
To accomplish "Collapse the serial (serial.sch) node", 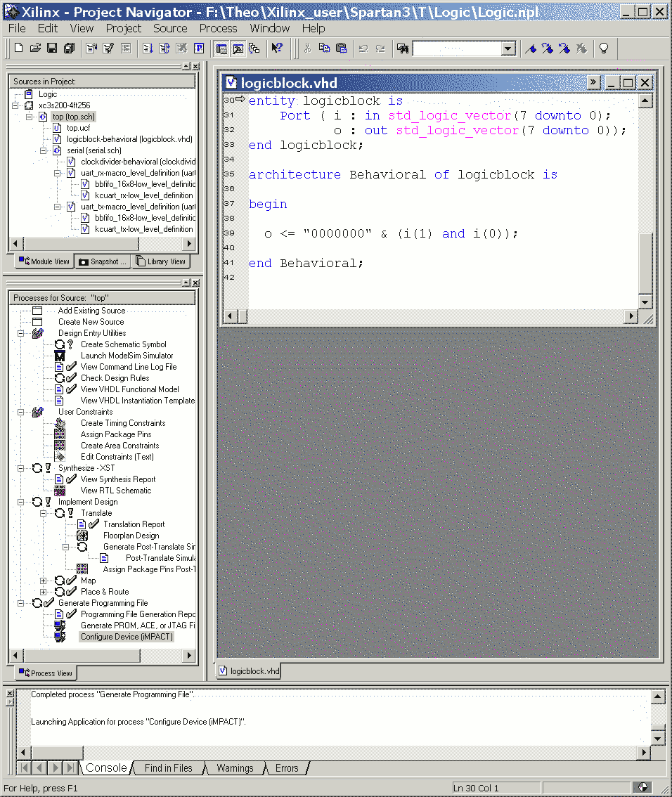I will click(43, 150).
